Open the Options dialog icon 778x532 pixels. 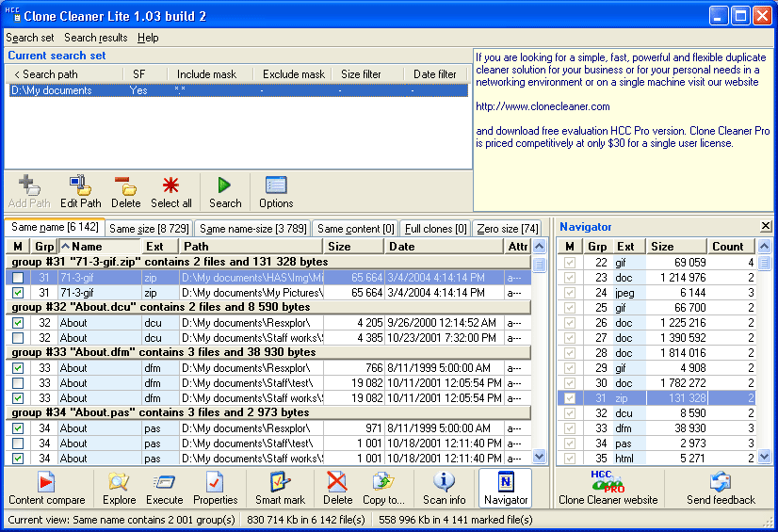click(276, 191)
